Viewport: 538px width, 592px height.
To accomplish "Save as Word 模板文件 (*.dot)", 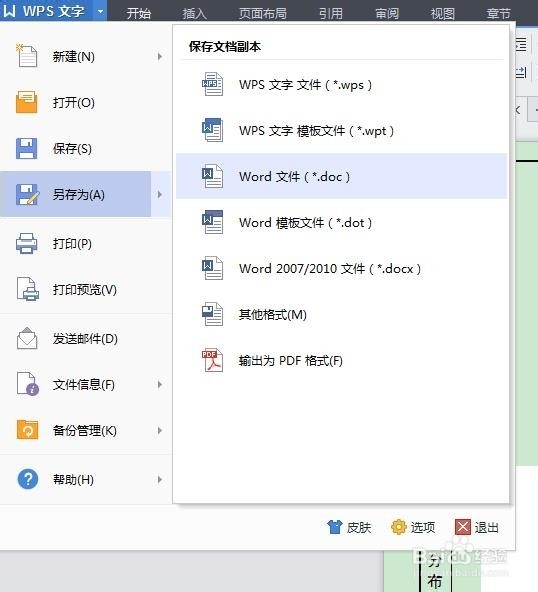I will tap(341, 222).
